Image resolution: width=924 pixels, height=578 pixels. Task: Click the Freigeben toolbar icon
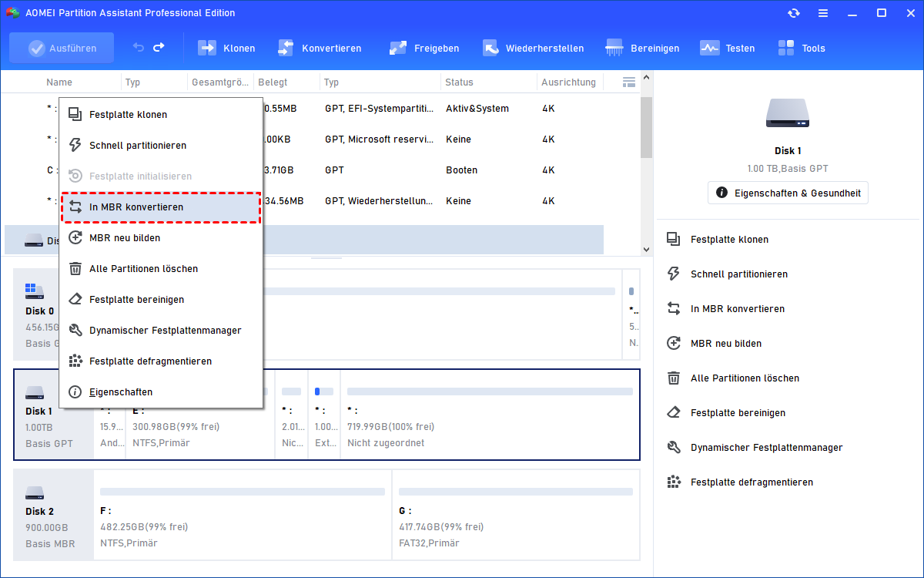398,48
